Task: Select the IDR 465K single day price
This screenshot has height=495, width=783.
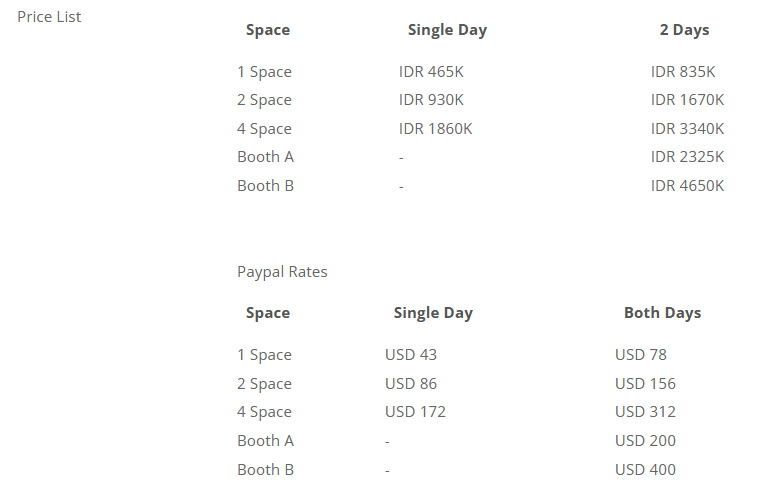Action: 431,72
